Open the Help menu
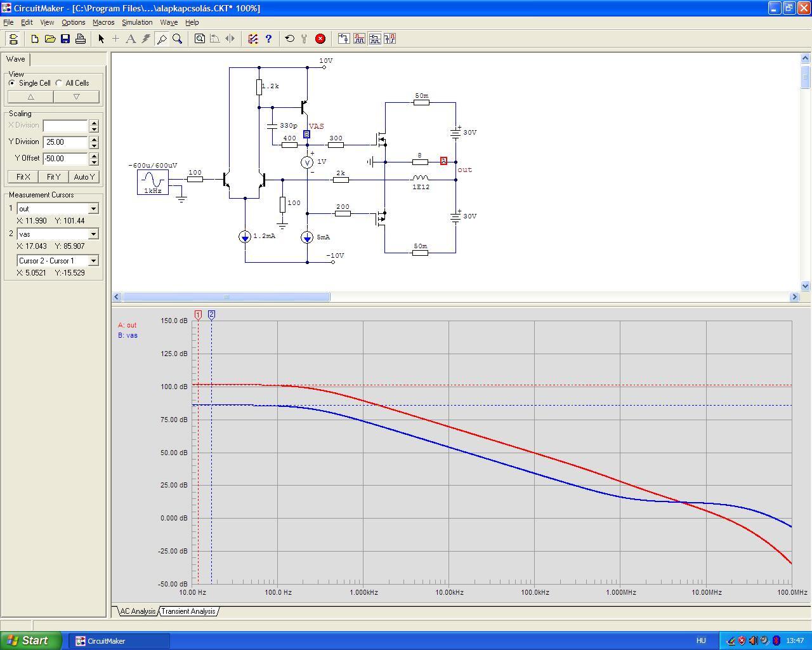812x650 pixels. coord(192,22)
